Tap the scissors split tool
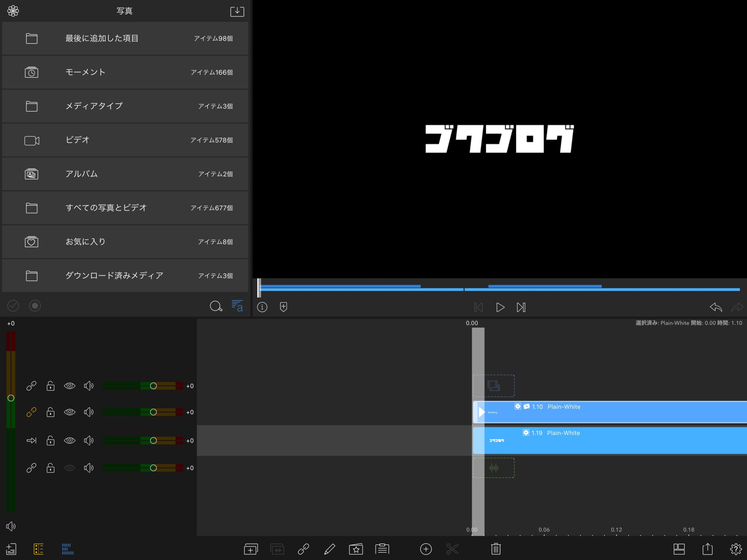 pyautogui.click(x=452, y=549)
